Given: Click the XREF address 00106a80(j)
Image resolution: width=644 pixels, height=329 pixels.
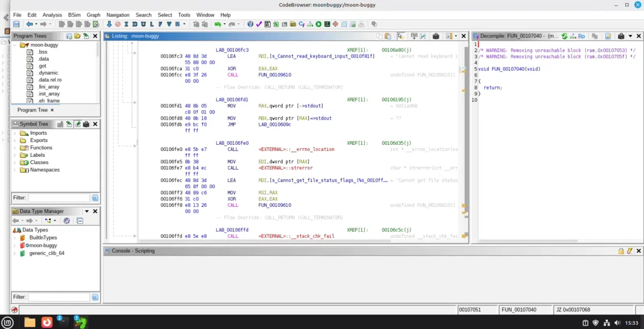Looking at the screenshot, I should click(396, 50).
